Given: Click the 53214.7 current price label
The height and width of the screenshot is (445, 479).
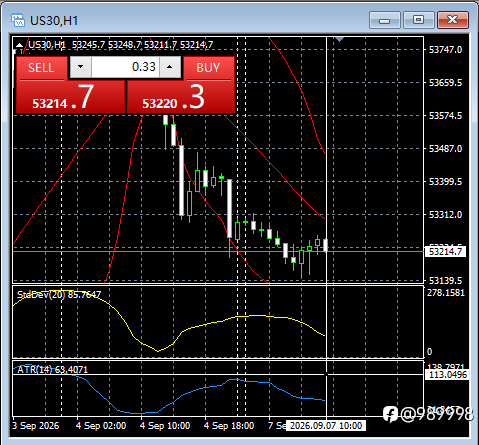Looking at the screenshot, I should (445, 252).
